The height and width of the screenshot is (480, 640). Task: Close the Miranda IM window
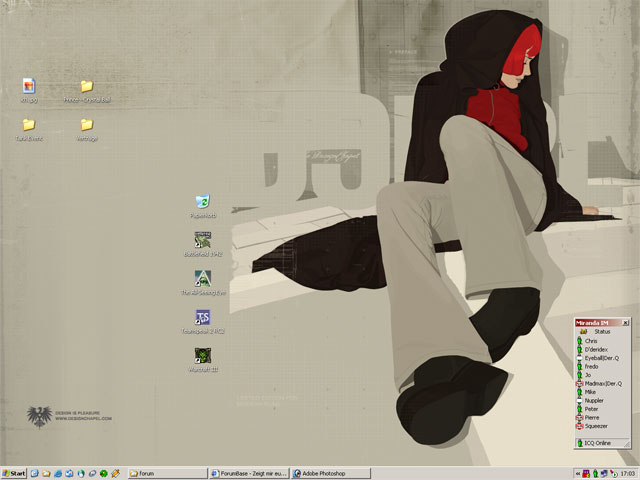(625, 323)
